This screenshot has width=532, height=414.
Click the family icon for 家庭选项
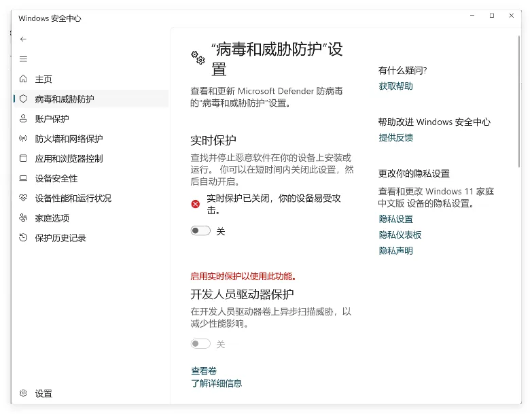[23, 218]
